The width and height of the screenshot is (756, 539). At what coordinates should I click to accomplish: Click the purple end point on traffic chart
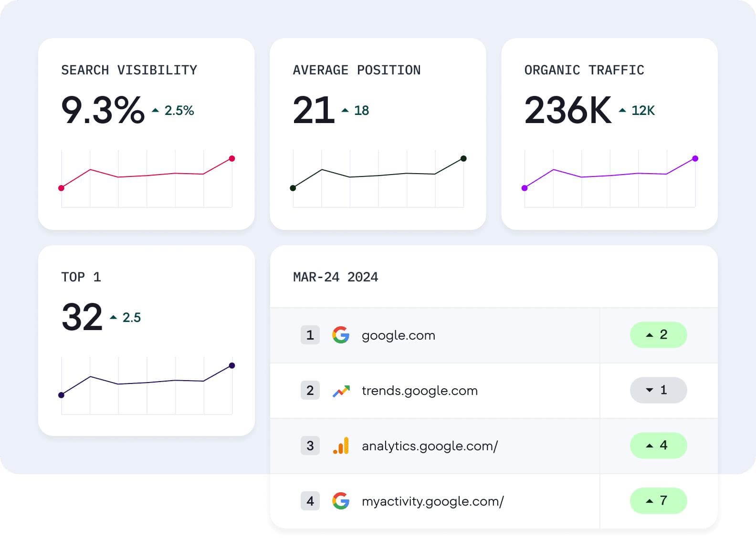(695, 158)
